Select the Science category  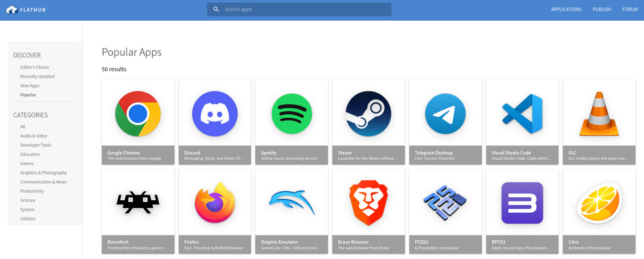coord(28,200)
